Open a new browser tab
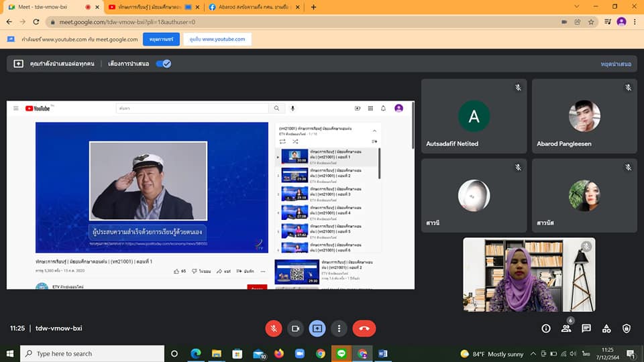The height and width of the screenshot is (362, 644). click(x=313, y=7)
